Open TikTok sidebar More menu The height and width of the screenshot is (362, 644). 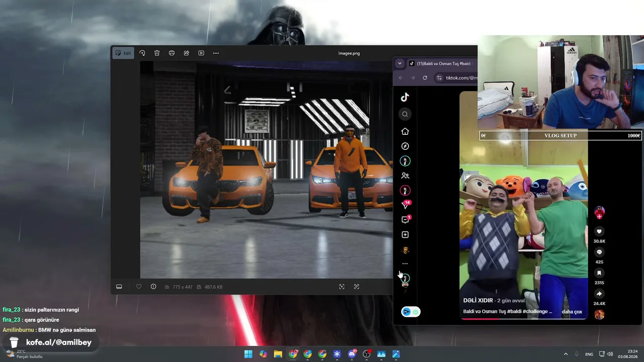pos(405,263)
